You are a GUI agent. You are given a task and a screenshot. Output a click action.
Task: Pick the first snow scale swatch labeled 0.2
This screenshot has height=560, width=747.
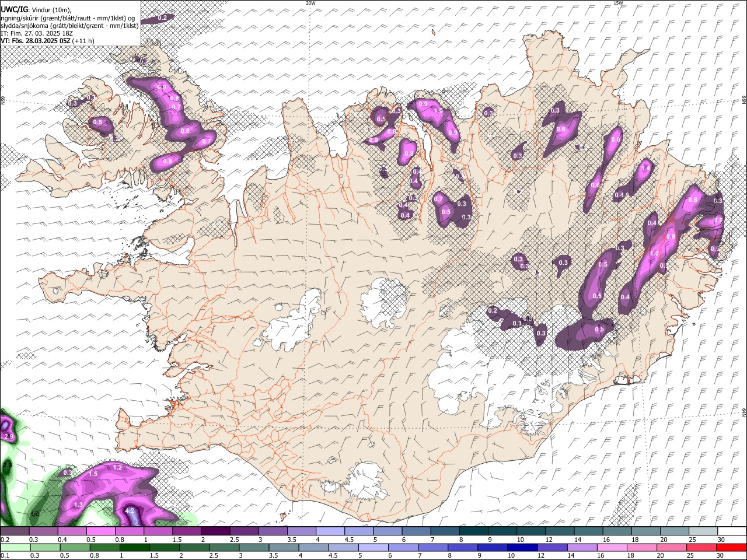[x=15, y=531]
